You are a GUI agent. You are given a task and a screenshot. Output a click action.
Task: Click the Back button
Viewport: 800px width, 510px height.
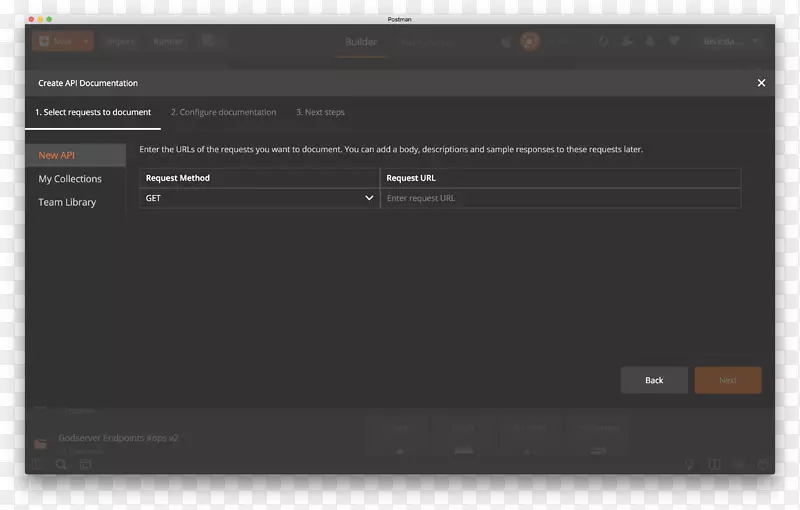[x=654, y=380]
